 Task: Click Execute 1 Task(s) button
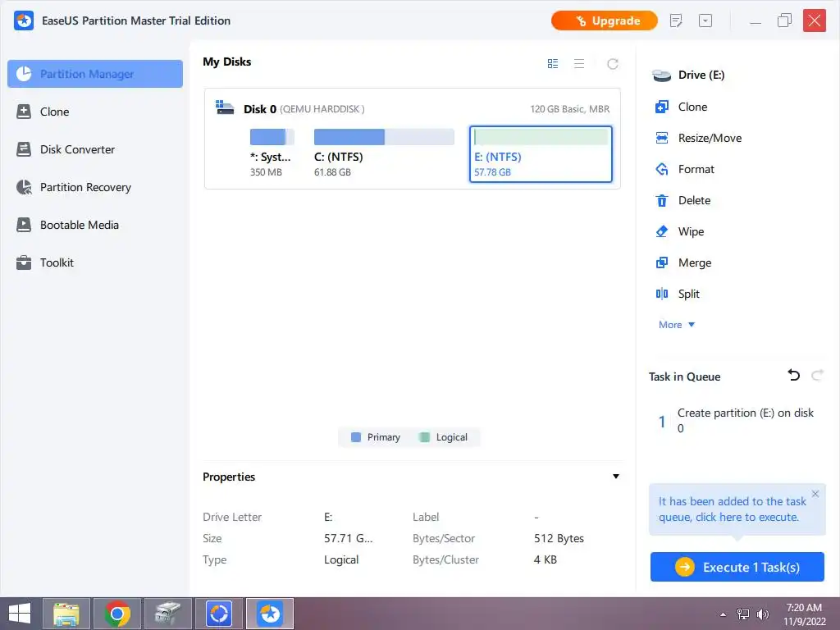737,567
